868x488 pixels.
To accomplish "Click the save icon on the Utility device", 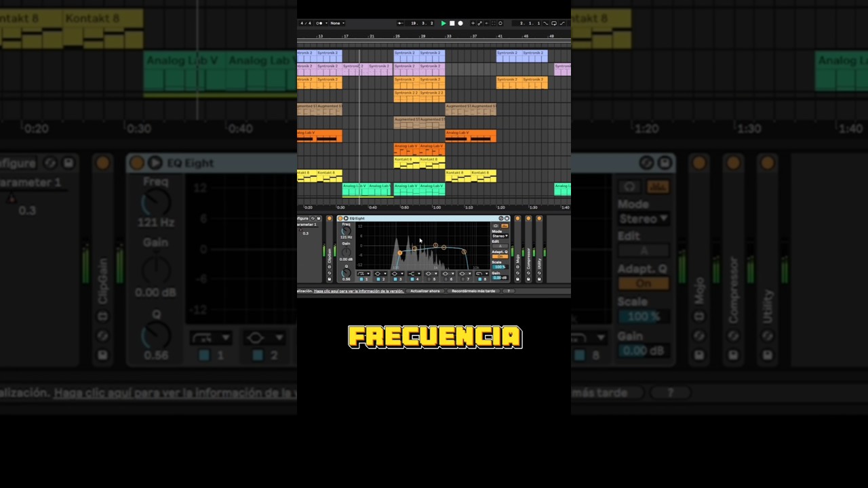I will [x=539, y=279].
